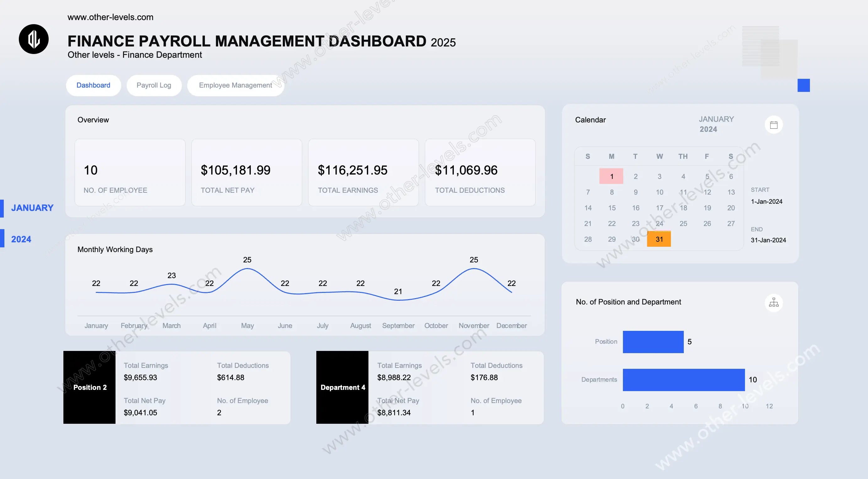Click the Total Net Pay card
868x479 pixels.
[x=246, y=173]
